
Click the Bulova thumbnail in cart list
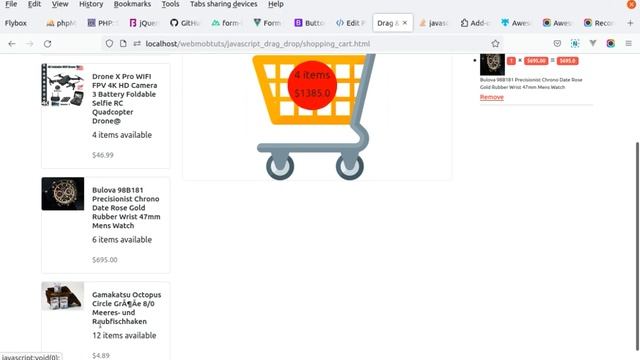(492, 64)
